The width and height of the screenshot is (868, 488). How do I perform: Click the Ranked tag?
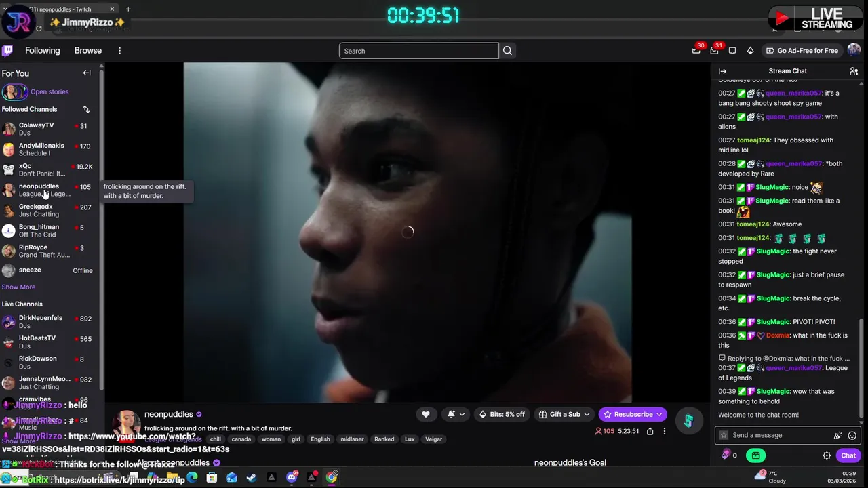[x=384, y=439]
